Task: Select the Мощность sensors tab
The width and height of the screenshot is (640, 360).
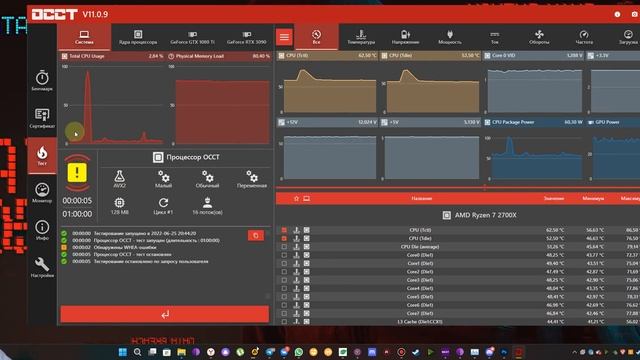Action: click(x=450, y=37)
